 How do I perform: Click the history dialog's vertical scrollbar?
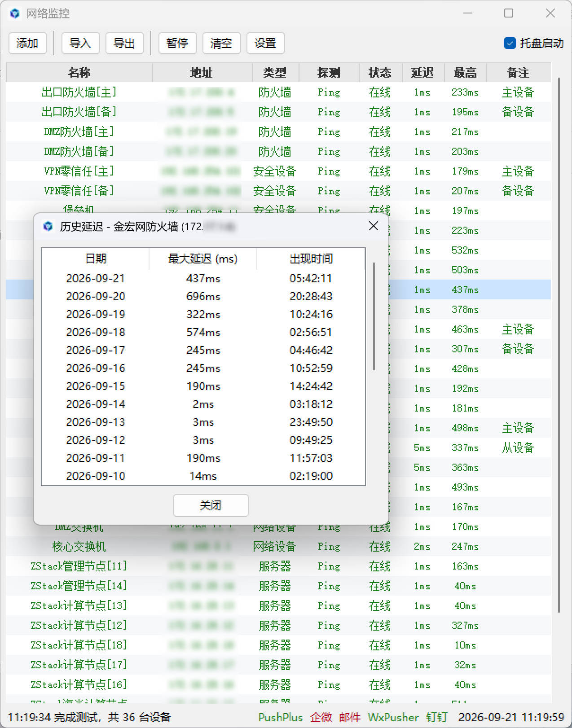[x=374, y=316]
